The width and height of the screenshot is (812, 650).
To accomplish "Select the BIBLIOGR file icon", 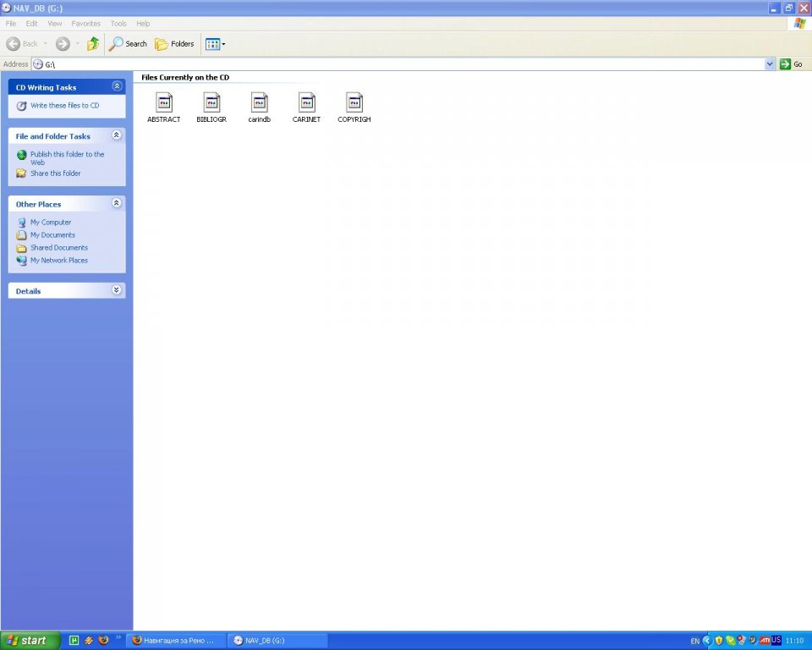I will pyautogui.click(x=211, y=102).
